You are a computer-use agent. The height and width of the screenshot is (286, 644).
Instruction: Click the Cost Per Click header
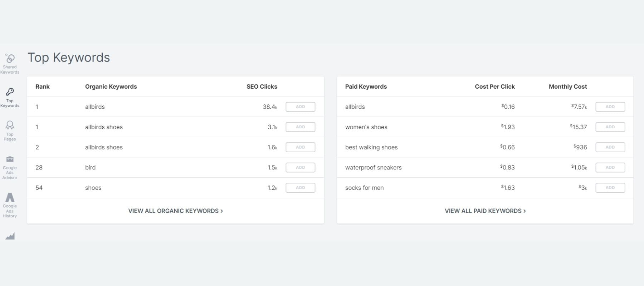[x=495, y=87]
